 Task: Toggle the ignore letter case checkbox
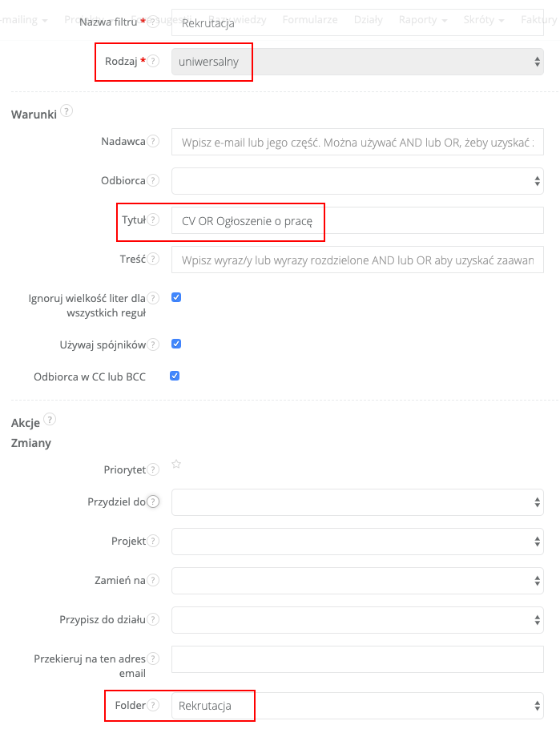click(x=176, y=297)
